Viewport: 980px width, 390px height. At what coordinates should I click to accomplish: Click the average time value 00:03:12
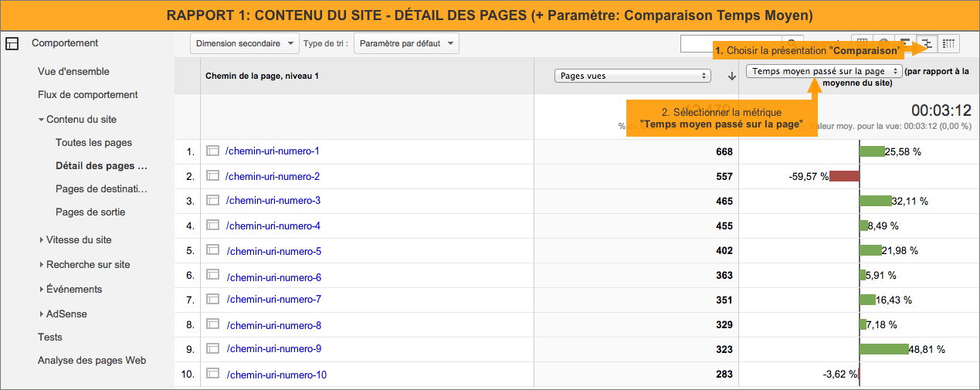(x=941, y=110)
